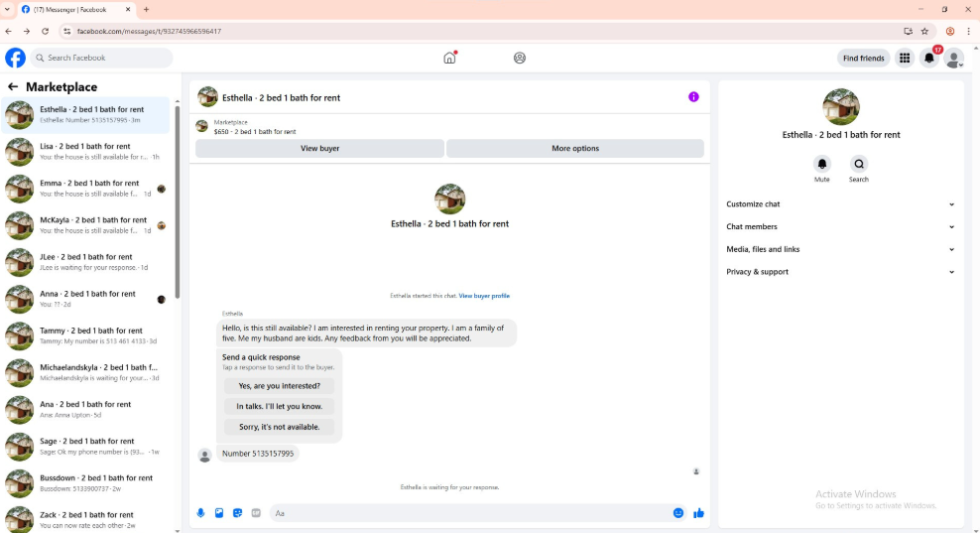
Task: Open the Sage conversation
Action: pos(85,447)
